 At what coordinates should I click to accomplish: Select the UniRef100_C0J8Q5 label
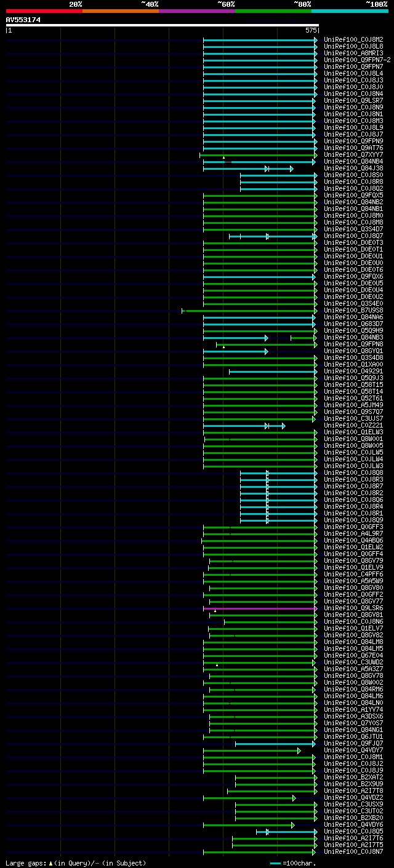click(x=353, y=832)
